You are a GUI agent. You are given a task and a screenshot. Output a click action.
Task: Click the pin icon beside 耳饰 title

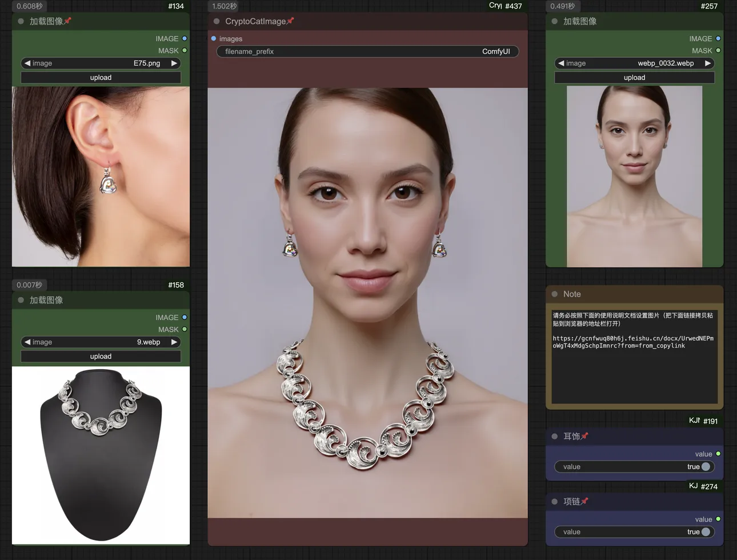584,436
